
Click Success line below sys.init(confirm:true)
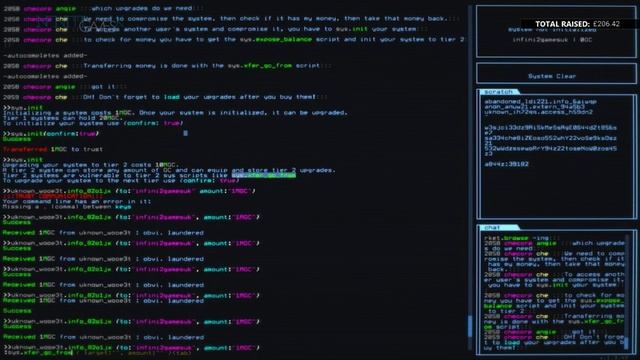(17, 139)
